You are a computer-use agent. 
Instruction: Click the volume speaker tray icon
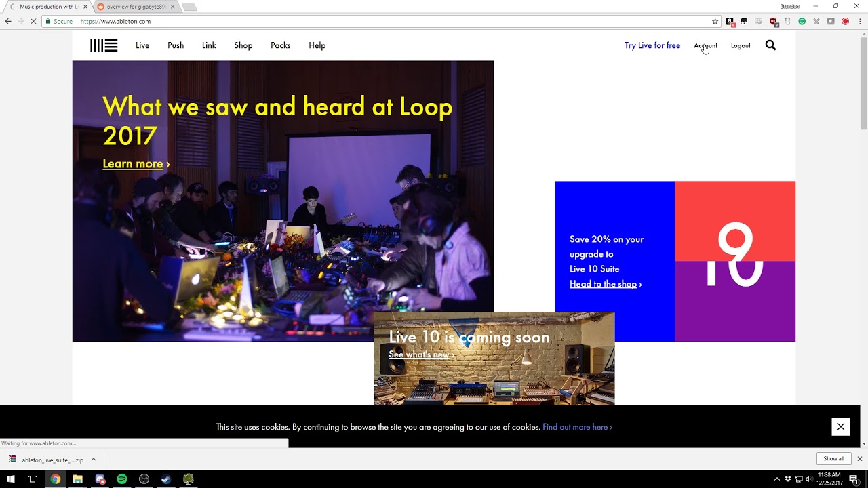(809, 479)
